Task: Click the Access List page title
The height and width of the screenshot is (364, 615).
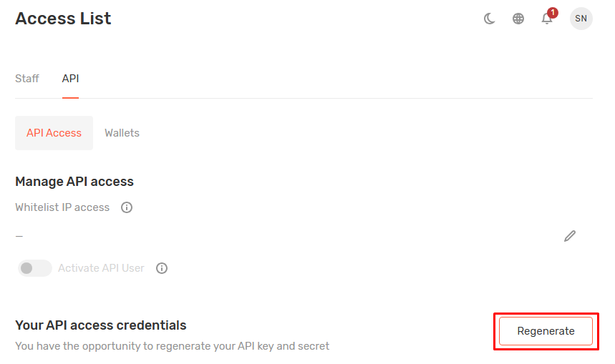Action: pos(63,19)
